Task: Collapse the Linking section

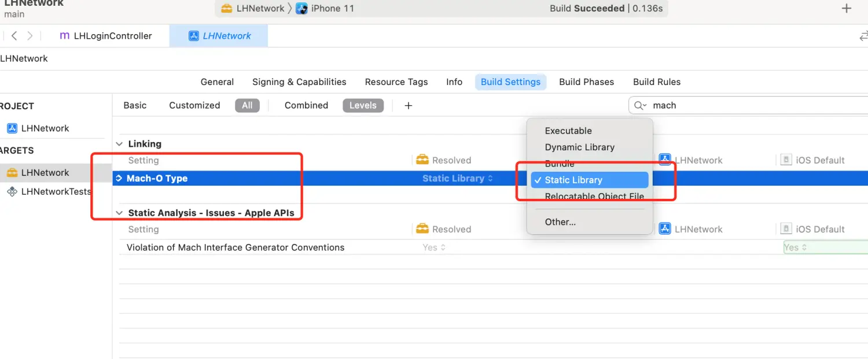Action: (x=120, y=144)
